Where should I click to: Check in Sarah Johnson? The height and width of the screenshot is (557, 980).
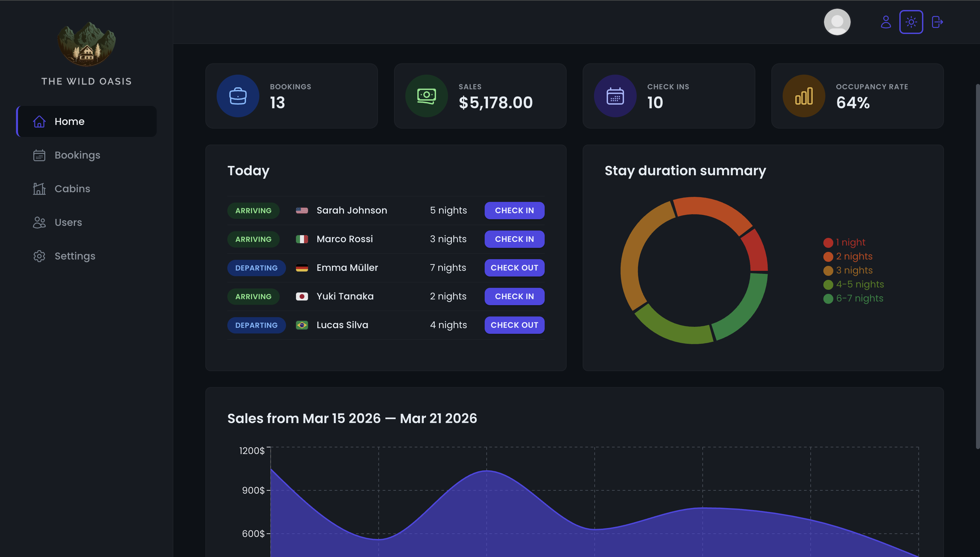[x=514, y=211]
